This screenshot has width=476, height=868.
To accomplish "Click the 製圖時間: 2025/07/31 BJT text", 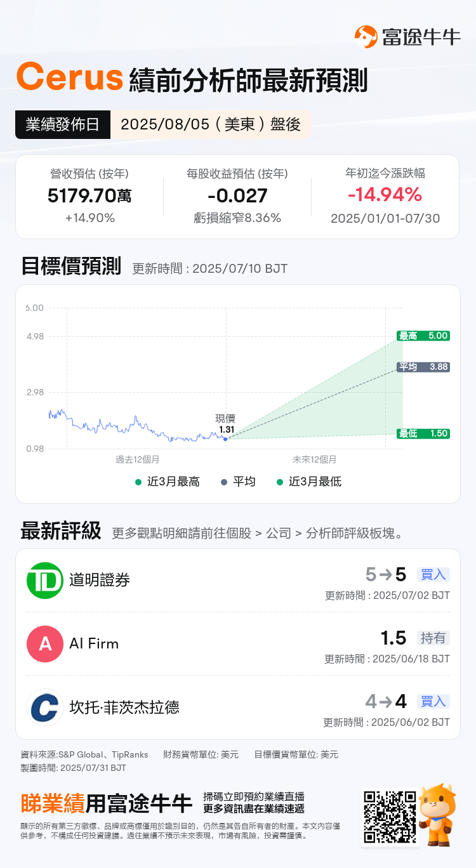I will pyautogui.click(x=74, y=768).
